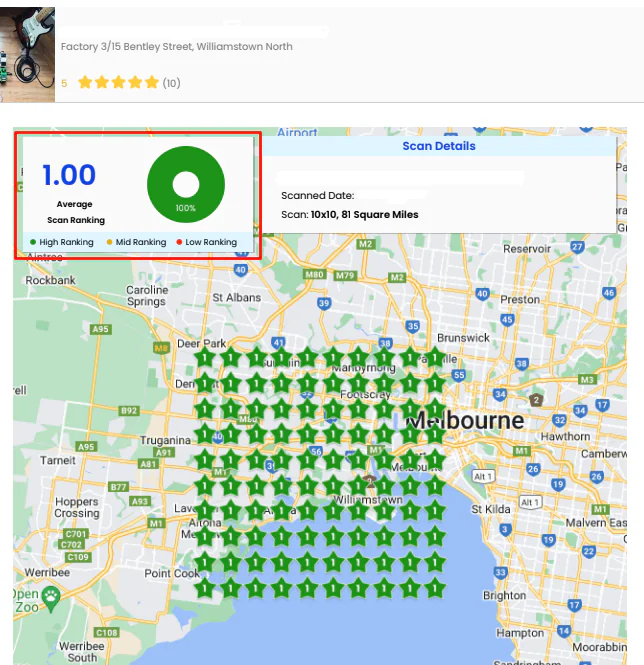Click the route 3 shield below St Kilda
Image resolution: width=644 pixels, height=665 pixels.
tap(504, 529)
